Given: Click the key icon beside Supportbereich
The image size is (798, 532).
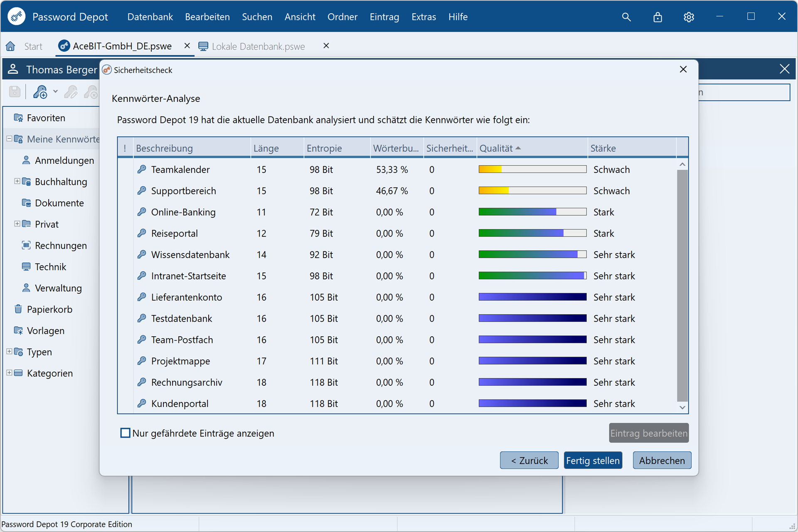Looking at the screenshot, I should [142, 190].
